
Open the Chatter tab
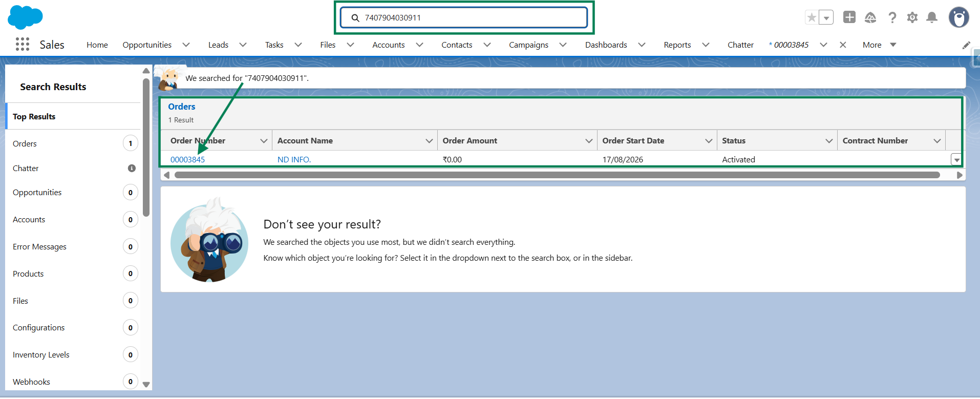click(740, 45)
